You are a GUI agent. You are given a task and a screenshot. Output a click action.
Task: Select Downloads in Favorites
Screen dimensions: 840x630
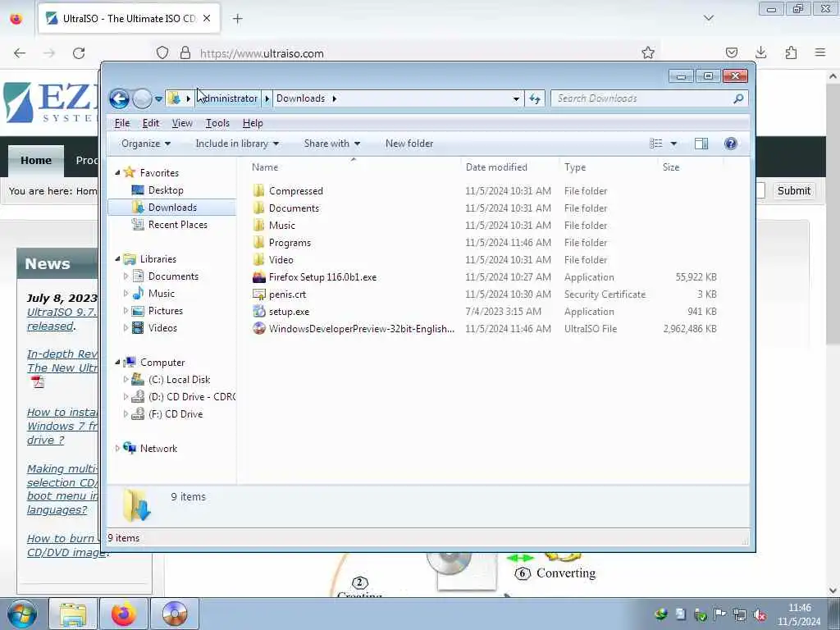172,208
